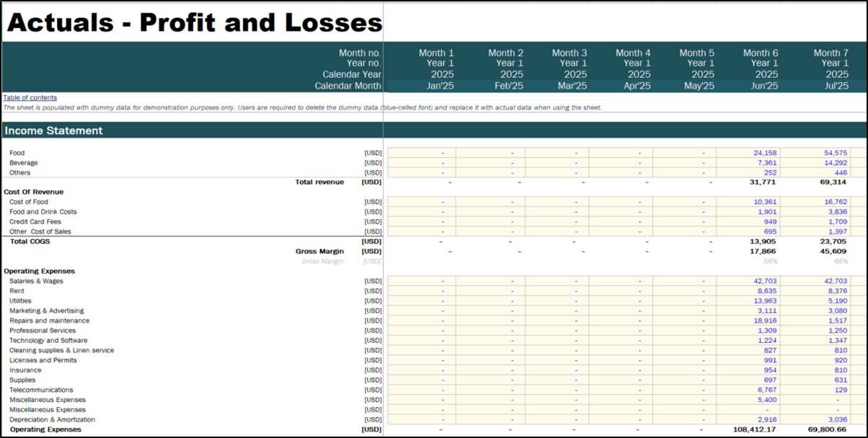
Task: Open the Table of contents link
Action: [30, 97]
